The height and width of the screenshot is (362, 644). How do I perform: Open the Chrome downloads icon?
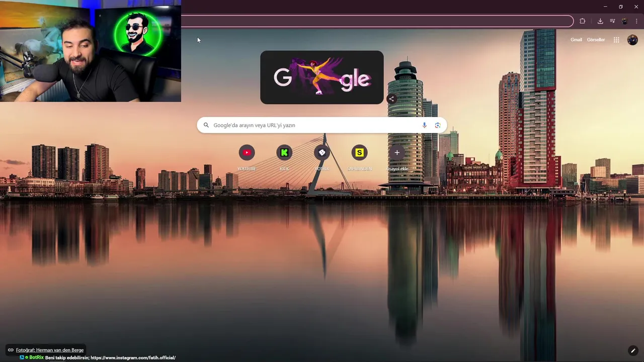point(600,21)
